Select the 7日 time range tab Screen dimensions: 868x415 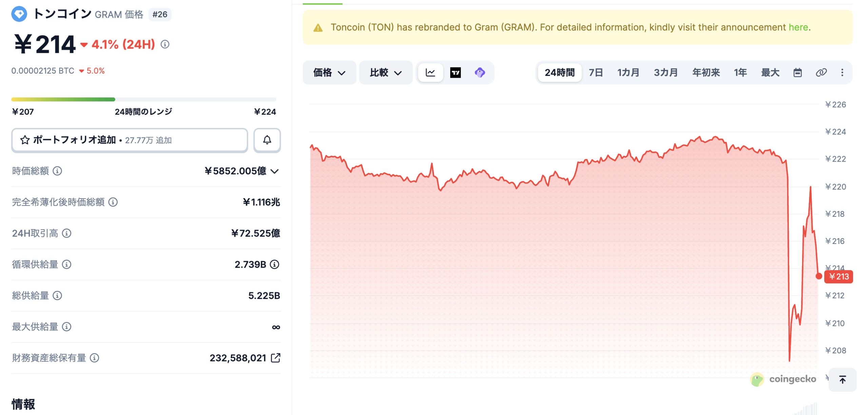click(x=596, y=73)
